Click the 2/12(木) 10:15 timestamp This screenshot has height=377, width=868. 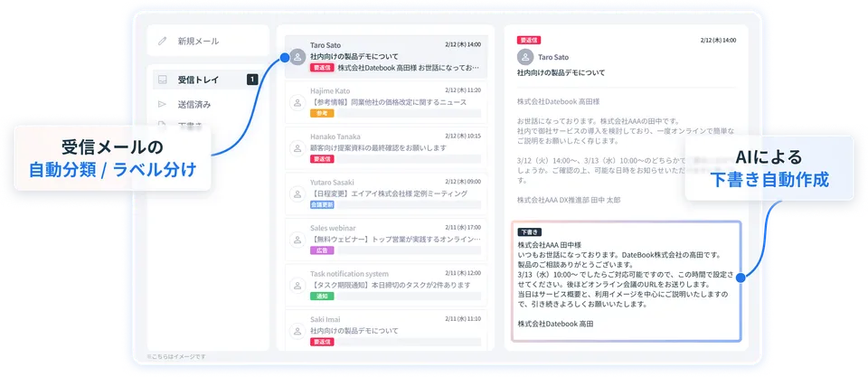[x=463, y=136]
